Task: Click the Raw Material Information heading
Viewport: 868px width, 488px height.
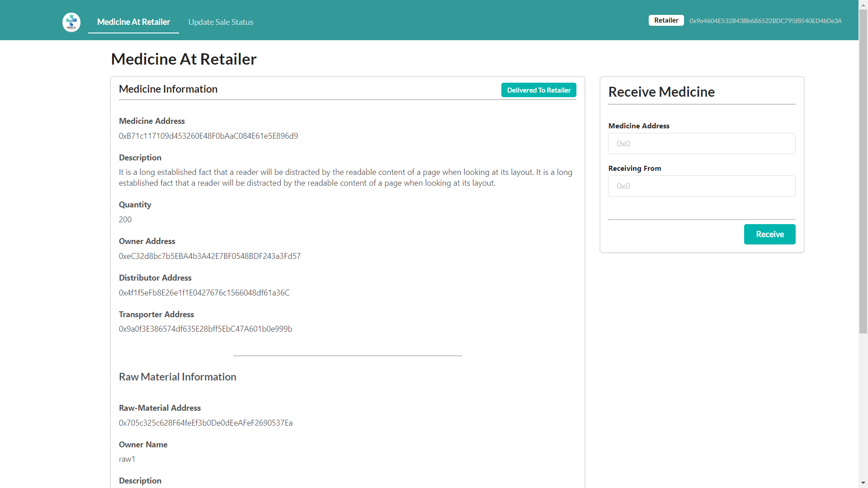Action: click(177, 377)
